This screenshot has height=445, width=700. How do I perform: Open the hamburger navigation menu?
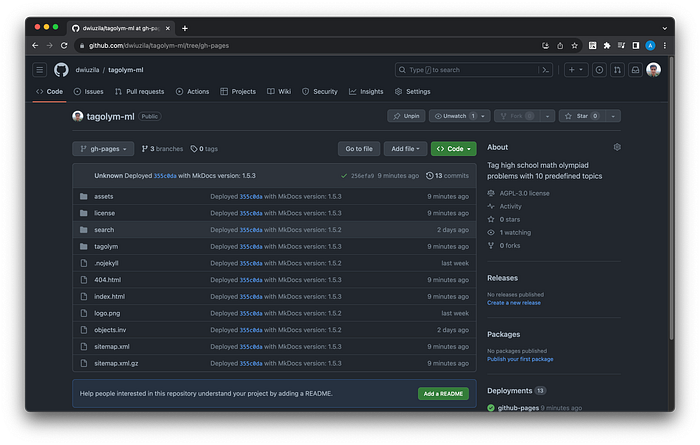tap(40, 70)
